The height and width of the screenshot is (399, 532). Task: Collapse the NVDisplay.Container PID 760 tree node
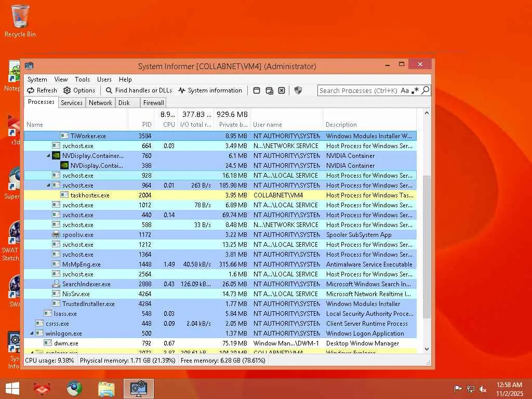48,156
